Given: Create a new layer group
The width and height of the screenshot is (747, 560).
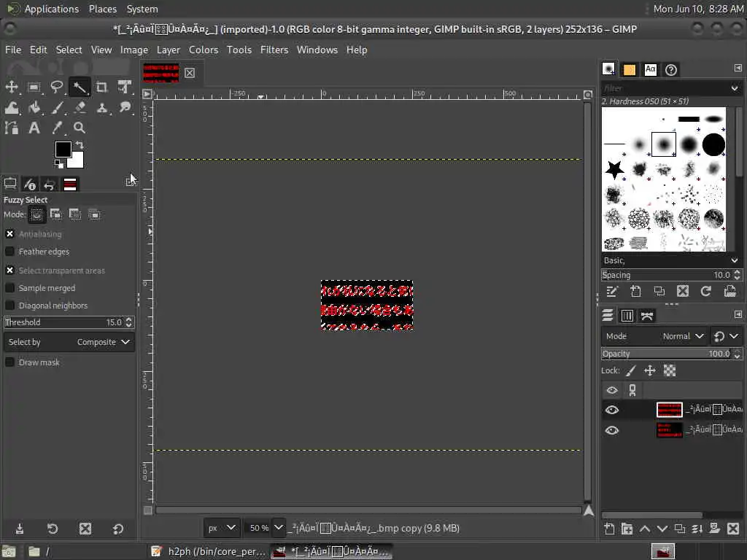Looking at the screenshot, I should click(x=627, y=529).
